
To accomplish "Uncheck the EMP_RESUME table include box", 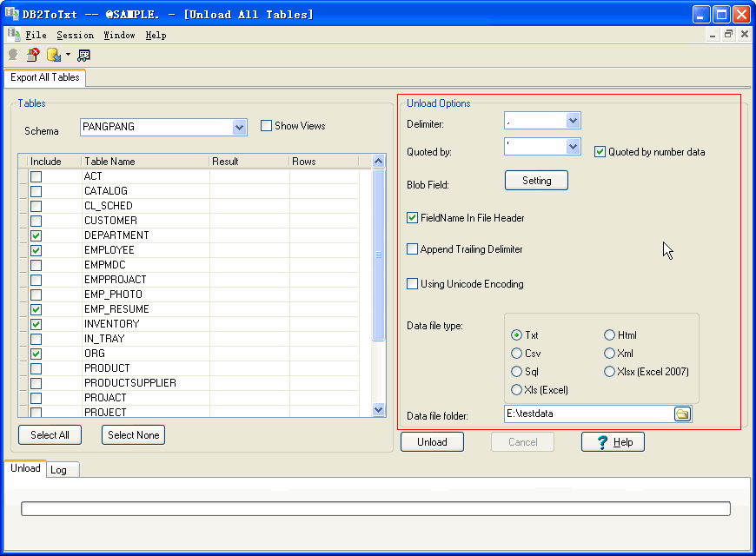I will coord(36,309).
